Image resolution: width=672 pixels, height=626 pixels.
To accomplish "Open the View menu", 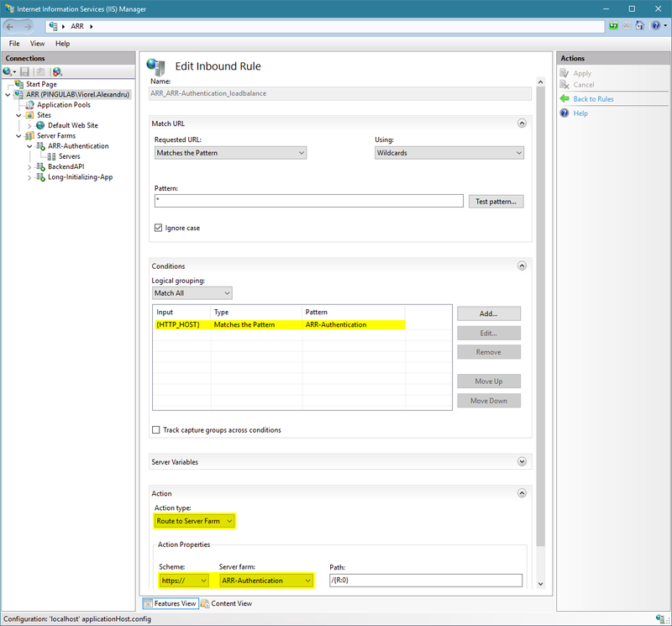I will (37, 44).
